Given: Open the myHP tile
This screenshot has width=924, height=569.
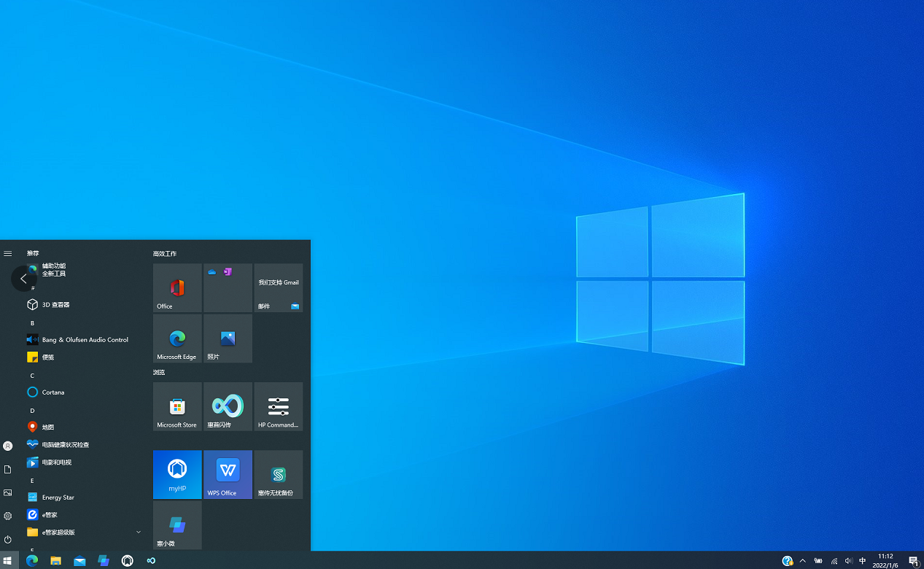Looking at the screenshot, I should pyautogui.click(x=177, y=474).
